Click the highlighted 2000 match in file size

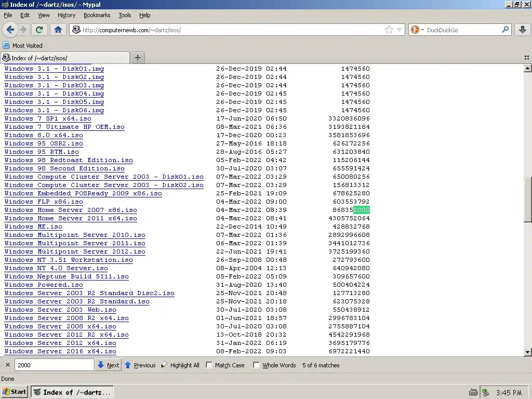pos(362,210)
